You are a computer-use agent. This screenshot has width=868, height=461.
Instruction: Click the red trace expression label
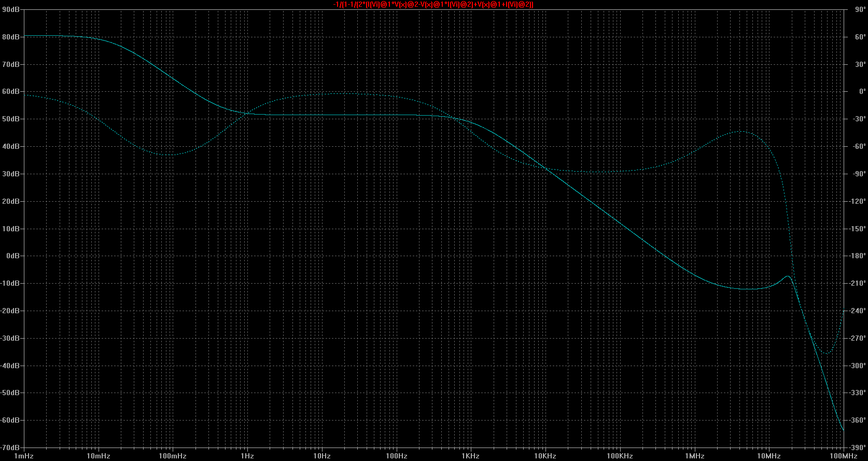[x=433, y=4]
